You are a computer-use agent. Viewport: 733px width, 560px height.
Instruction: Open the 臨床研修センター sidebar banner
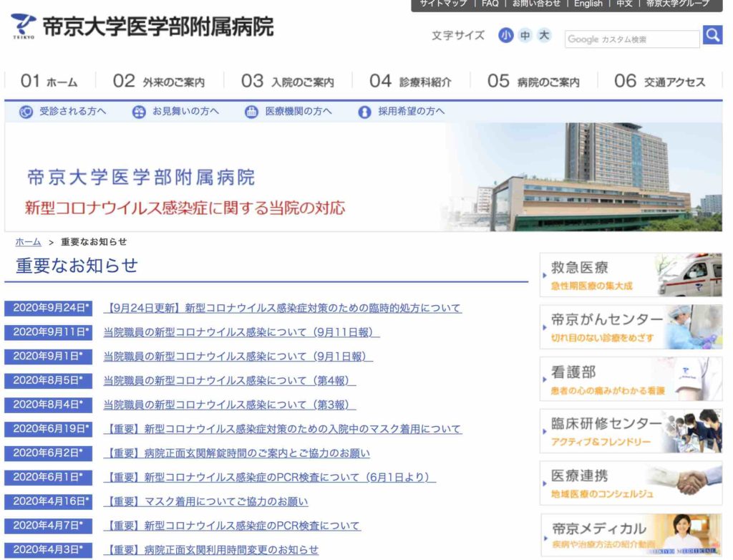click(631, 431)
